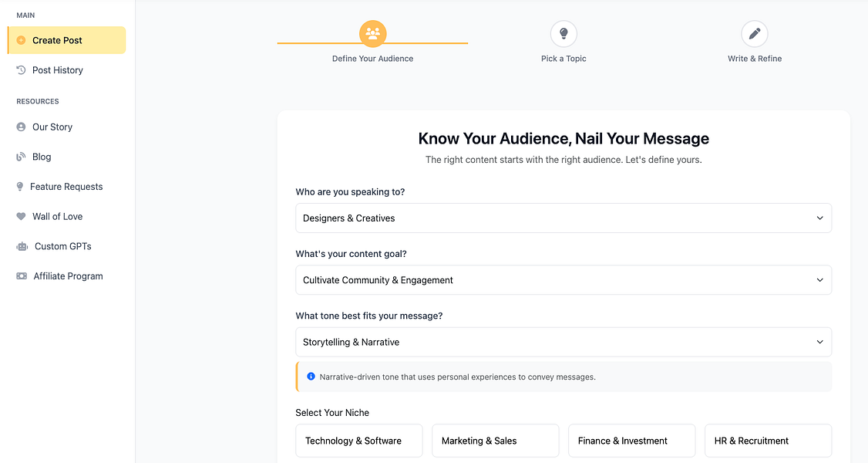Click the Wall of Love heart icon
The width and height of the screenshot is (868, 463).
click(x=21, y=217)
